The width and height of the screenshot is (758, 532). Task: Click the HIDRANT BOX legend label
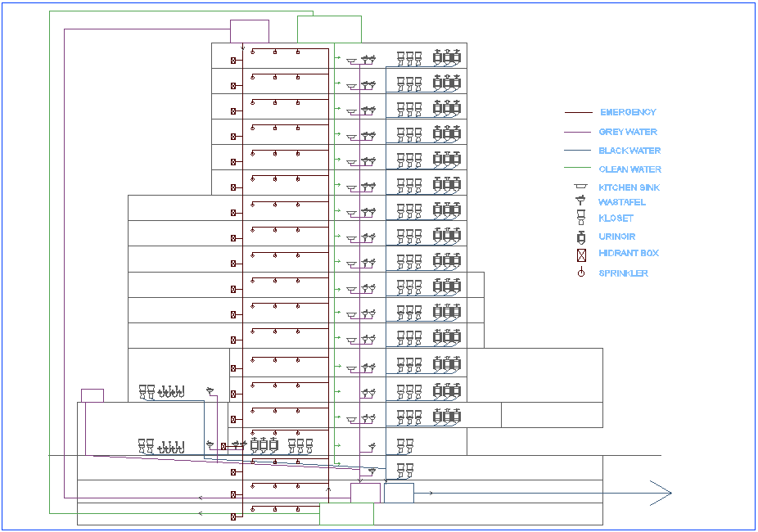click(628, 254)
